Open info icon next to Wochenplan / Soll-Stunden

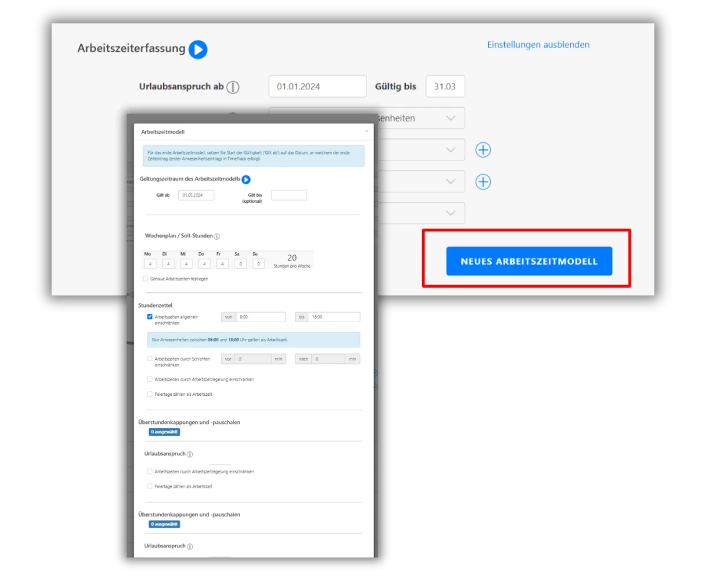tap(217, 236)
